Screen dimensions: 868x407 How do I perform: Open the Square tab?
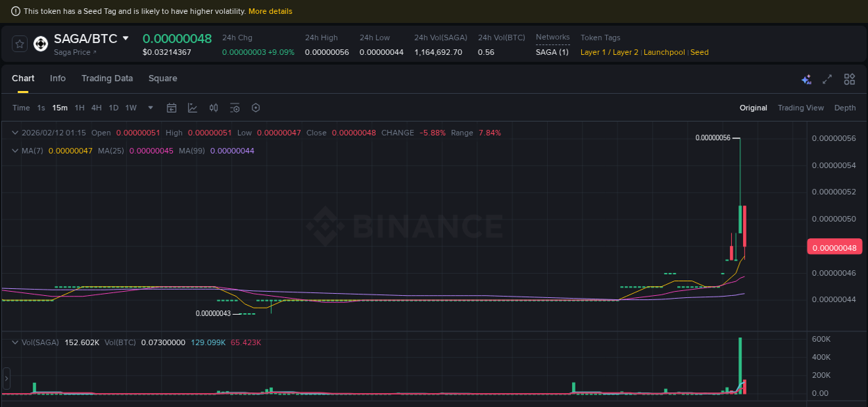point(162,78)
